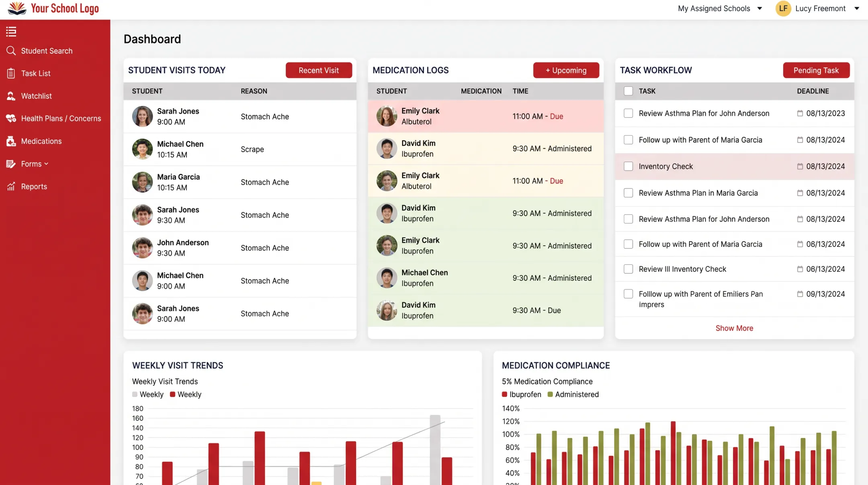Click the Pending Task button
The image size is (868, 485).
point(816,70)
